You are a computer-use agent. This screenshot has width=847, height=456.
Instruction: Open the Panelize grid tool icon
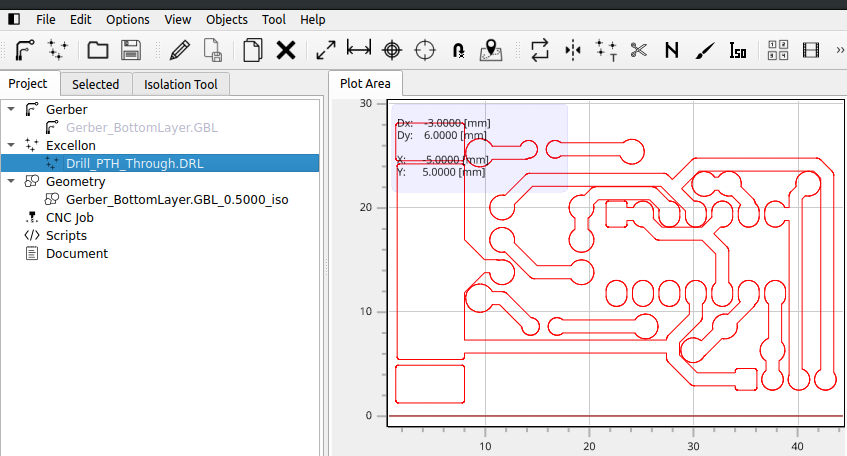tap(777, 50)
